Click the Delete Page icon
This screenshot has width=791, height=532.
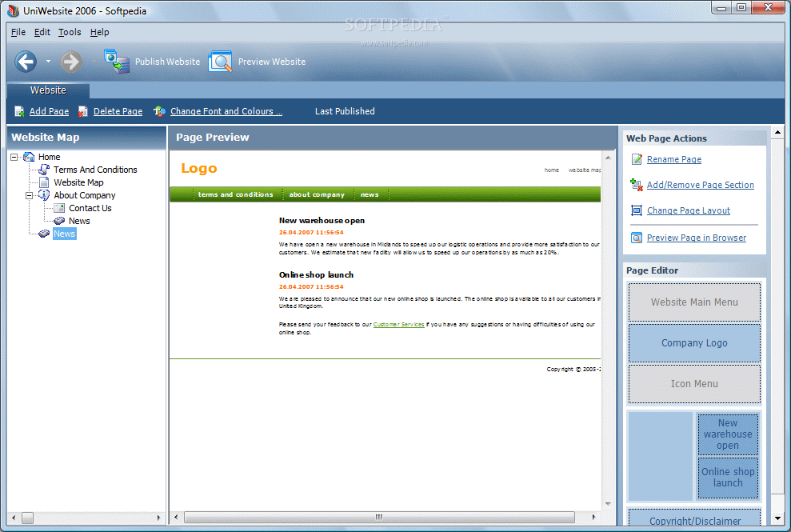pos(82,111)
